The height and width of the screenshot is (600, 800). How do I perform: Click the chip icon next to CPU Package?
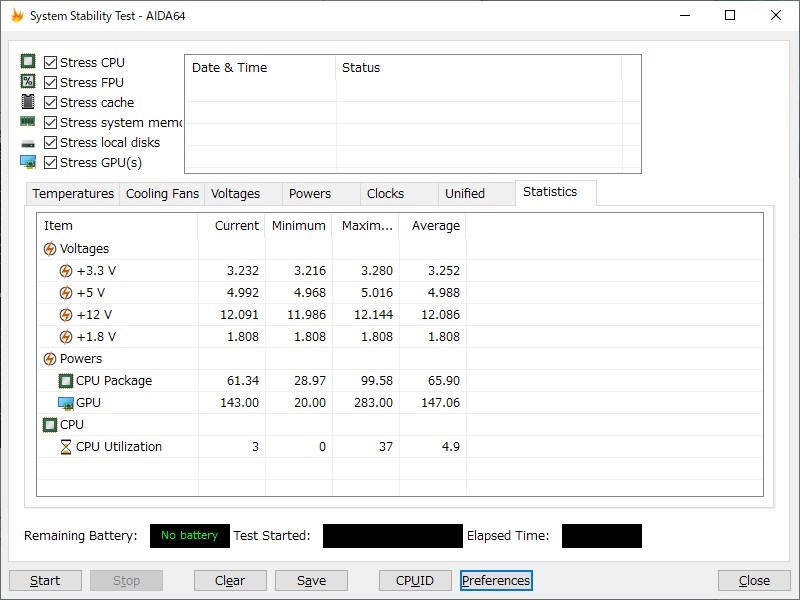pos(66,381)
